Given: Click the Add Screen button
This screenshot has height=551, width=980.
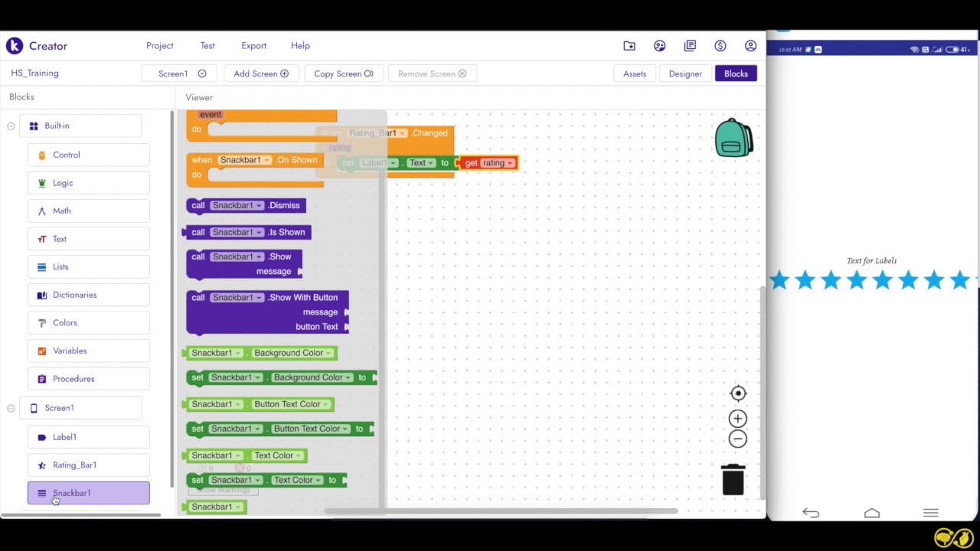Looking at the screenshot, I should point(261,73).
